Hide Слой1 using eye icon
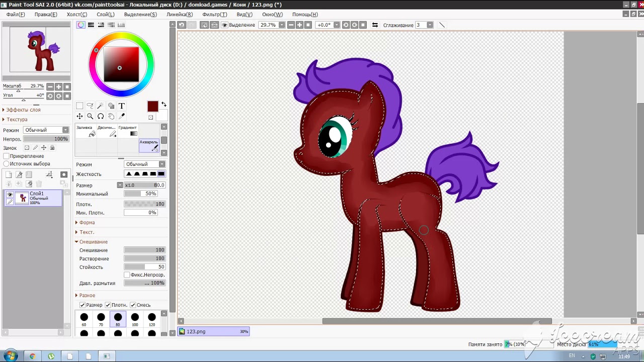The width and height of the screenshot is (644, 362). point(10,194)
